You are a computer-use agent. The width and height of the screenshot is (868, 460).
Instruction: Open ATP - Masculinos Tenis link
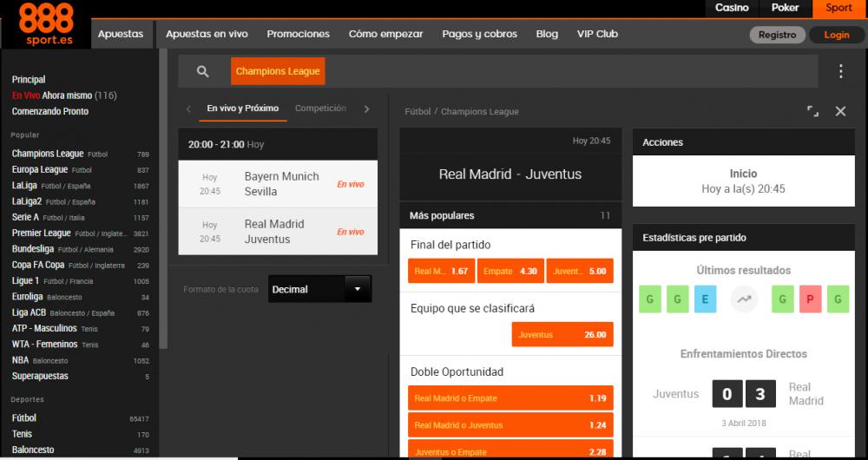(x=80, y=328)
